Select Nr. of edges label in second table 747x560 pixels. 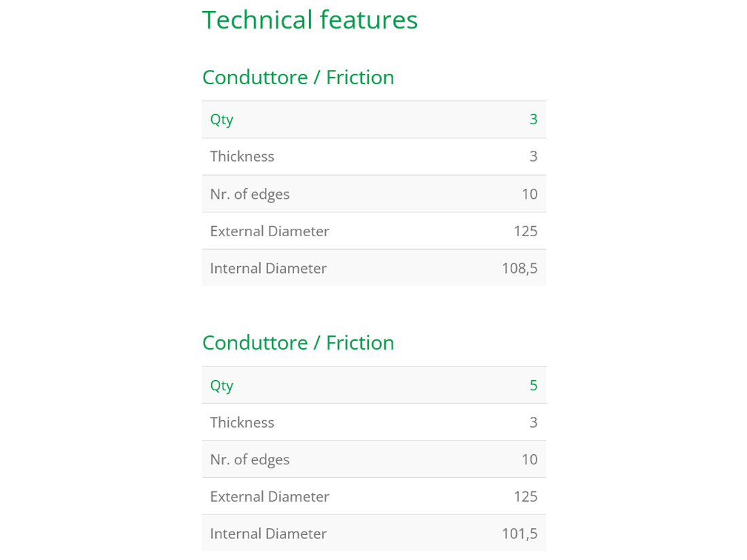tap(249, 460)
